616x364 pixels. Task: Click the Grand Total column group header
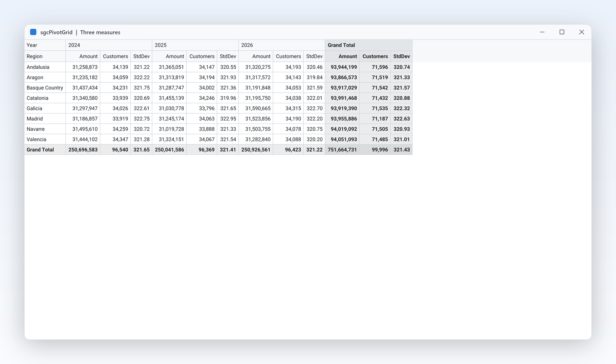click(x=369, y=45)
